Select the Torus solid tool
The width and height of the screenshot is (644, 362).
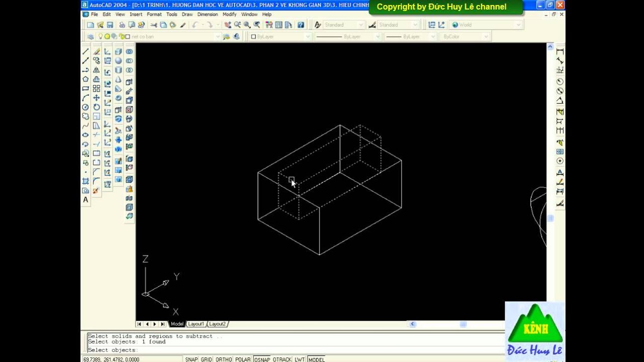[118, 98]
